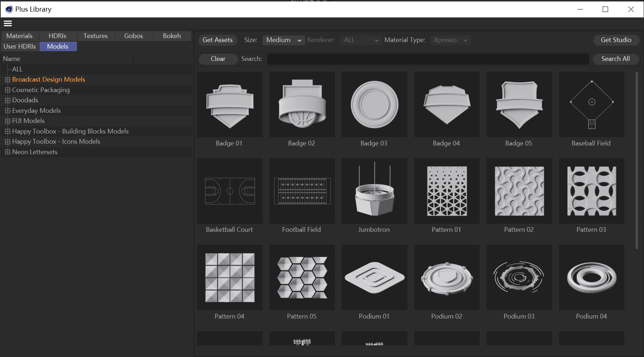Select the Basketball Court thumbnail
644x357 pixels.
tap(230, 191)
